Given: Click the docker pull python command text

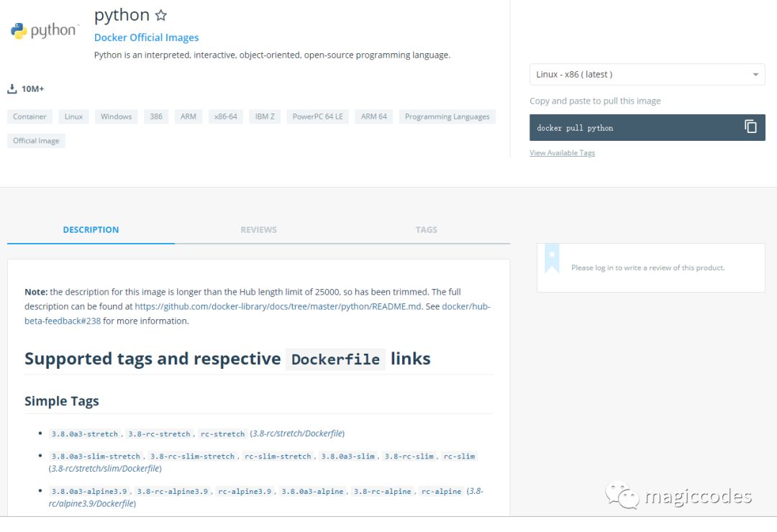Looking at the screenshot, I should click(575, 128).
